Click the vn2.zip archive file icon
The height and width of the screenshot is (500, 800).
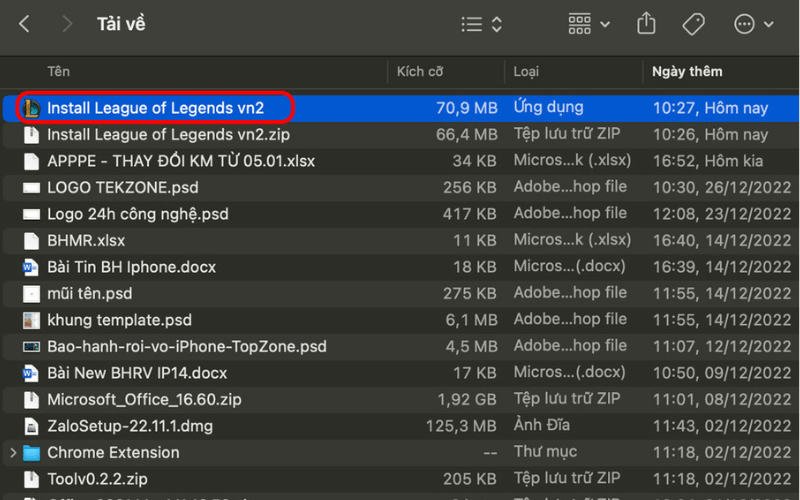(31, 135)
